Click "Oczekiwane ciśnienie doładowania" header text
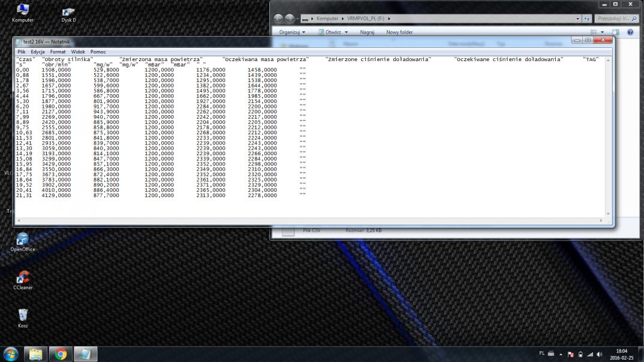The height and width of the screenshot is (362, 644). [x=508, y=59]
